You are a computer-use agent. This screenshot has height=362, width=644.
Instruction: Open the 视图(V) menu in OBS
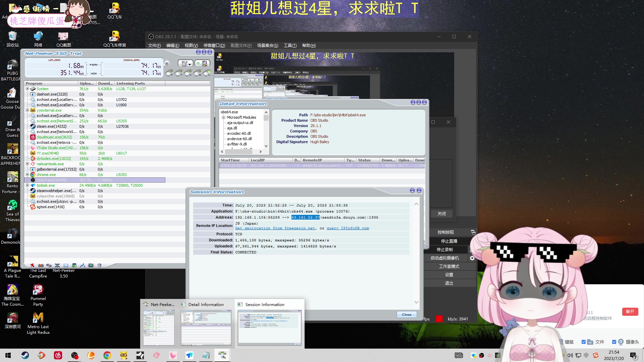tap(191, 46)
